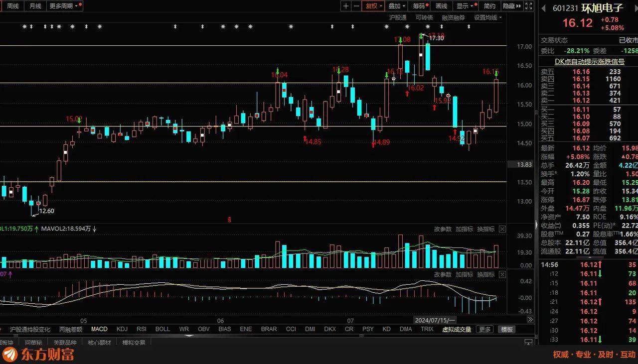
Task: Click the 17.30 high price marker
Action: [x=436, y=38]
